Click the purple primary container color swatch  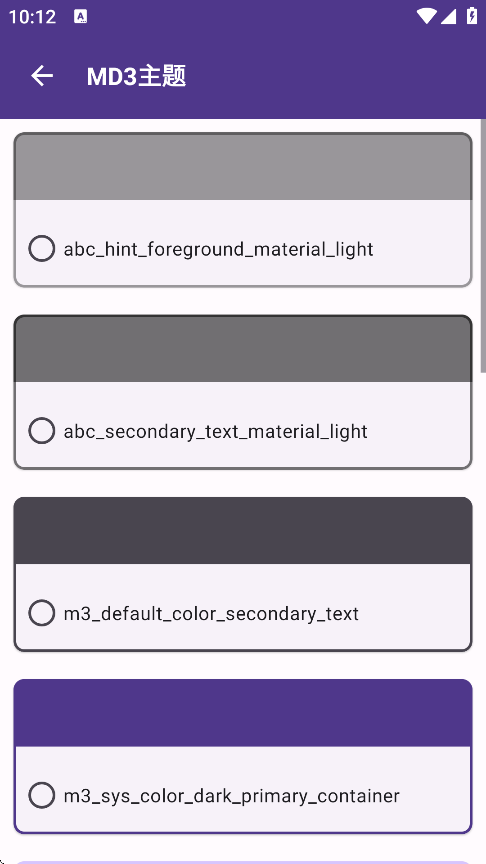coord(243,714)
